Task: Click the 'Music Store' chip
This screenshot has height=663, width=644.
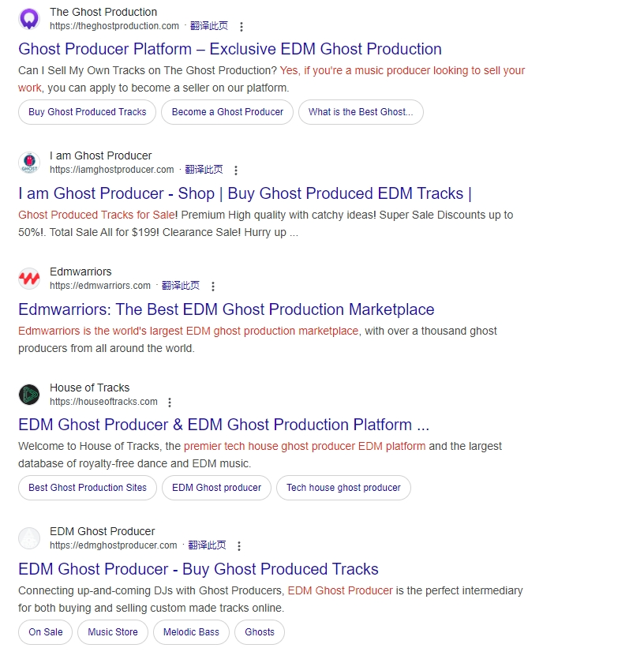Action: coord(113,632)
